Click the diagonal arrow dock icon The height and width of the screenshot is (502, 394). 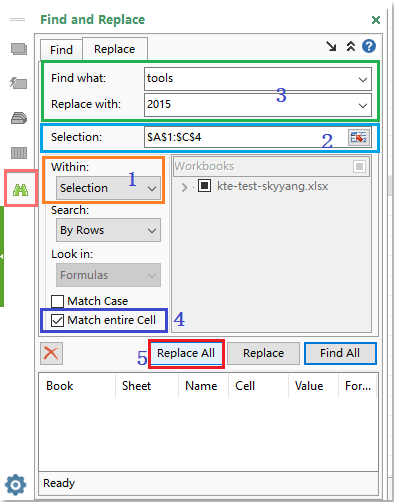[x=331, y=46]
